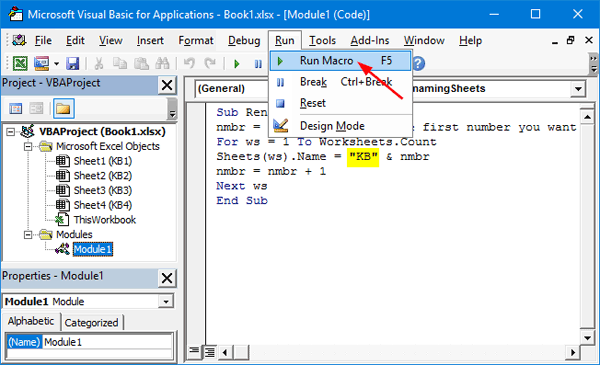Screen dimensions: 600x365
Task: Collapse VBAProject (Book1.xlsx) tree node
Action: coord(11,132)
